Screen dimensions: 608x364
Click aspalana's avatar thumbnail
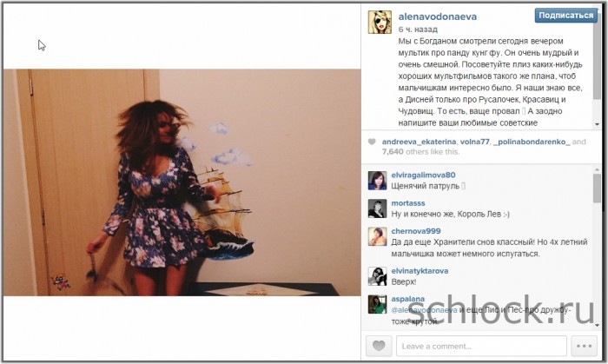click(377, 304)
